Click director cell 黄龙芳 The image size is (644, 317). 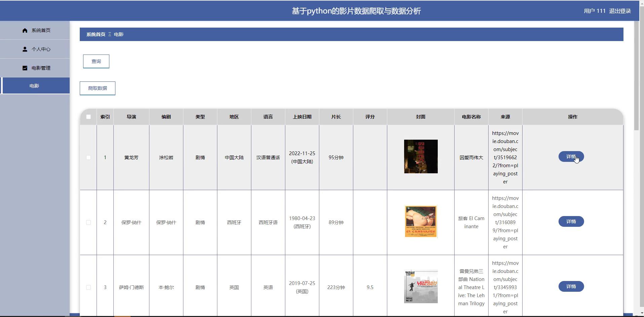[x=132, y=157]
